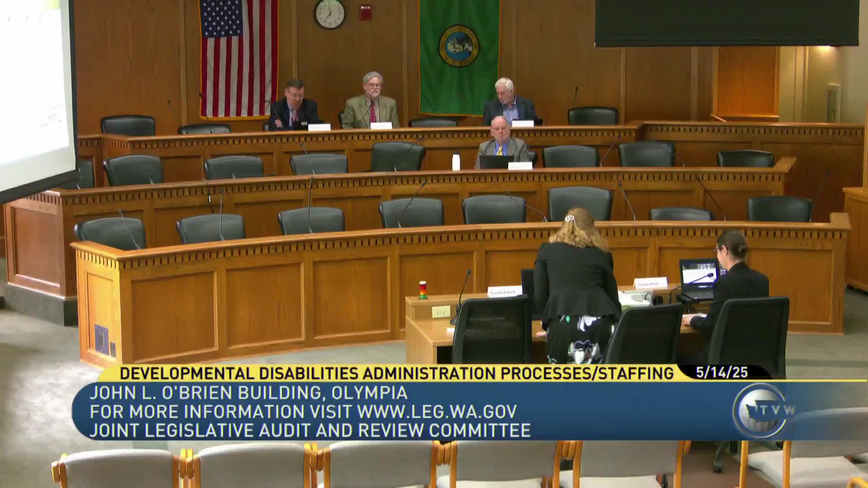Click the electrical outlet on witness desk
This screenshot has height=488, width=868.
[x=441, y=311]
